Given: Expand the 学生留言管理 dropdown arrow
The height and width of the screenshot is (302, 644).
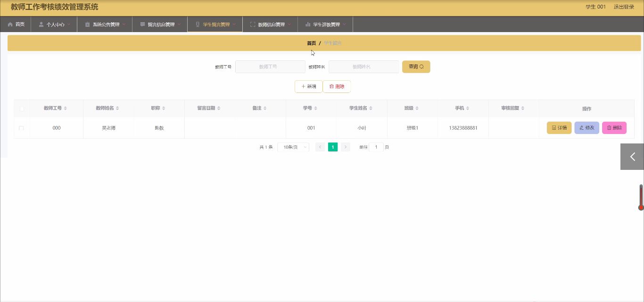Looking at the screenshot, I should (234, 24).
